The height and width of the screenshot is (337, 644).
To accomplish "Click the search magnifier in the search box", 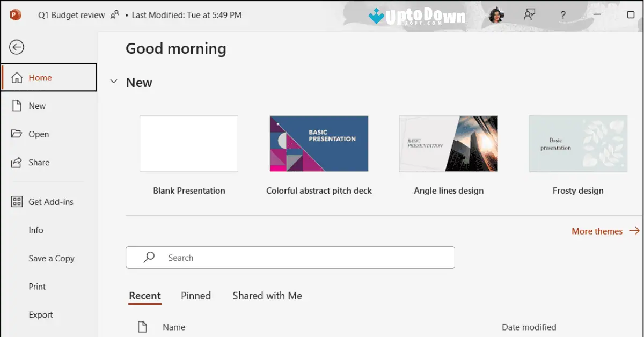I will click(148, 257).
